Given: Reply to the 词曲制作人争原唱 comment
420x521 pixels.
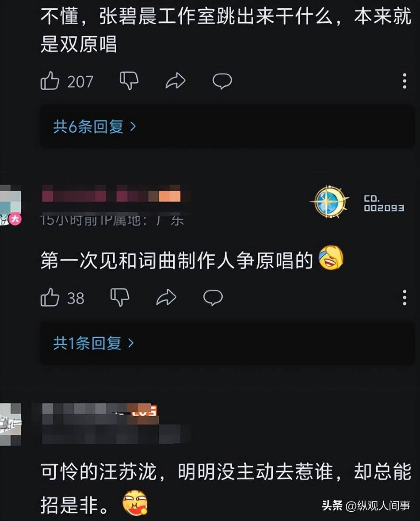Looking at the screenshot, I should 213,297.
